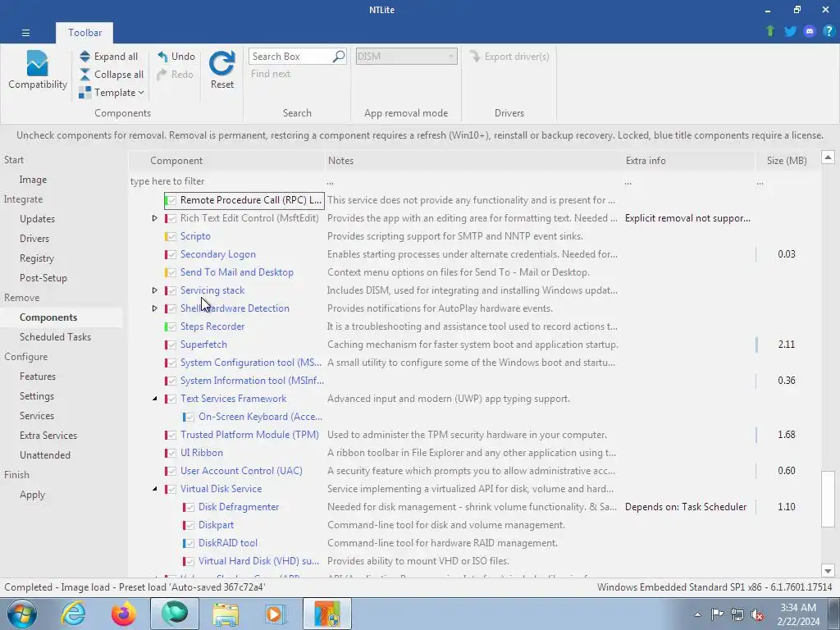Click the Collapse all icon
Image resolution: width=840 pixels, height=630 pixels.
84,75
